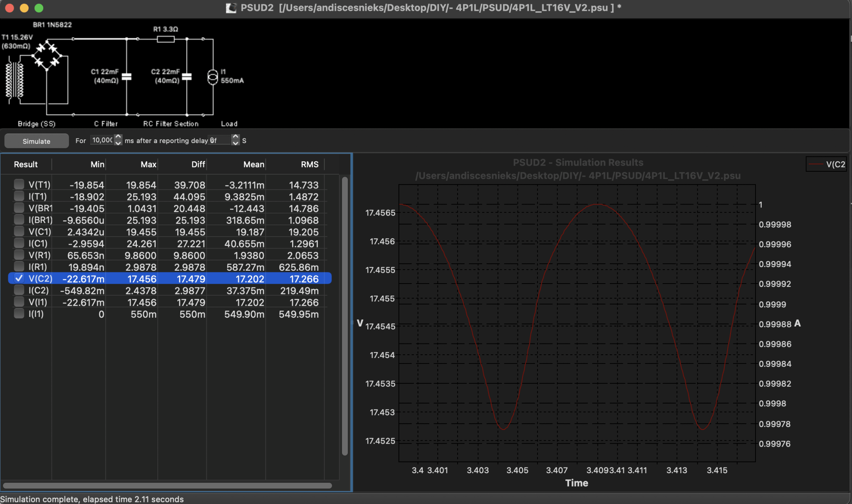Screen dimensions: 852x504
Task: Check the V(BR1) result checkbox
Action: pyautogui.click(x=19, y=207)
